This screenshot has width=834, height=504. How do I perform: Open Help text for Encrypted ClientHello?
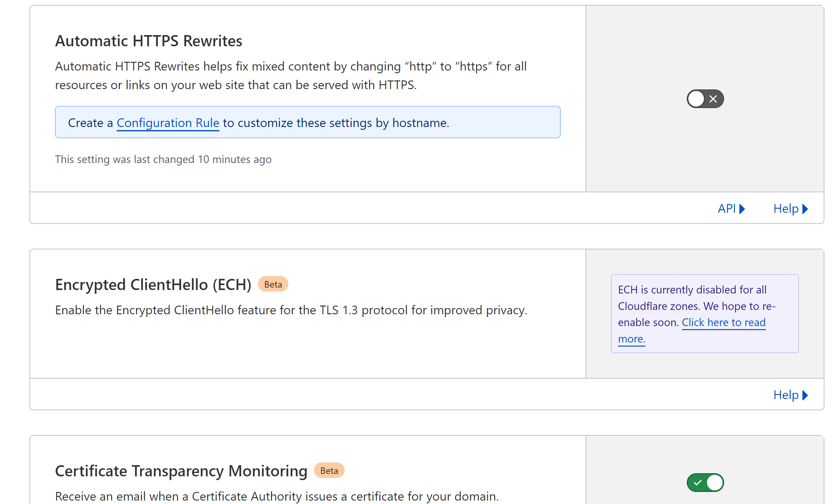[x=786, y=395]
